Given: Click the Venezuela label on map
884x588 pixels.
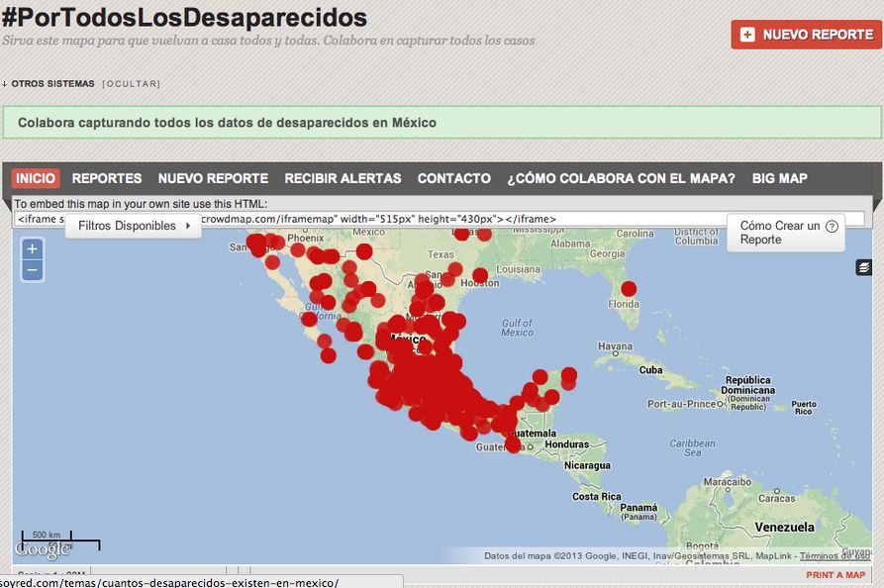Looking at the screenshot, I should click(x=784, y=527).
